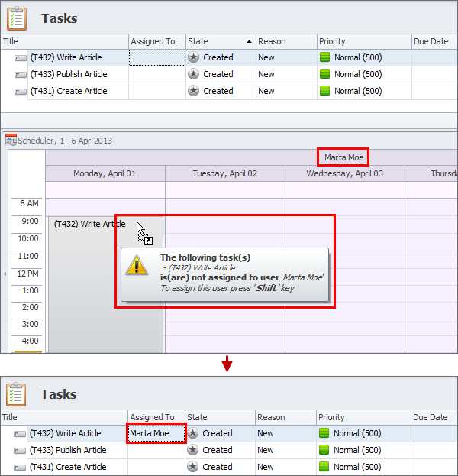Click the star state icon for T433 in the bottom list
The image size is (458, 476).
point(193,450)
